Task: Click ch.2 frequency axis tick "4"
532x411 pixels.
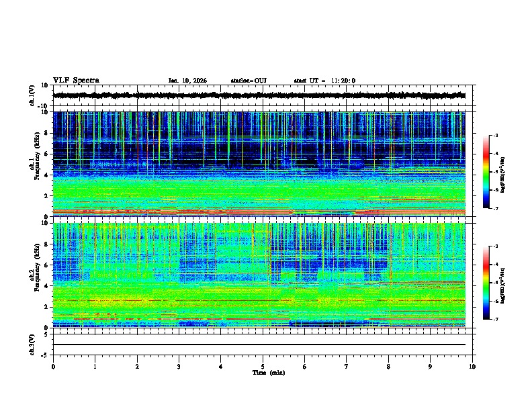Action: (x=46, y=286)
